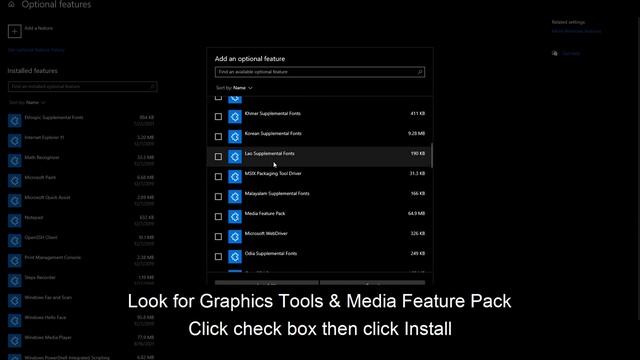This screenshot has width=640, height=360.
Task: Select the Malayalam Supplemental Fonts row text
Action: point(277,193)
